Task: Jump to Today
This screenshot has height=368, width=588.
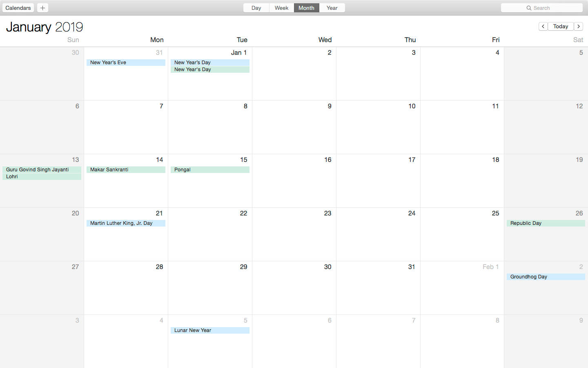Action: click(x=560, y=26)
